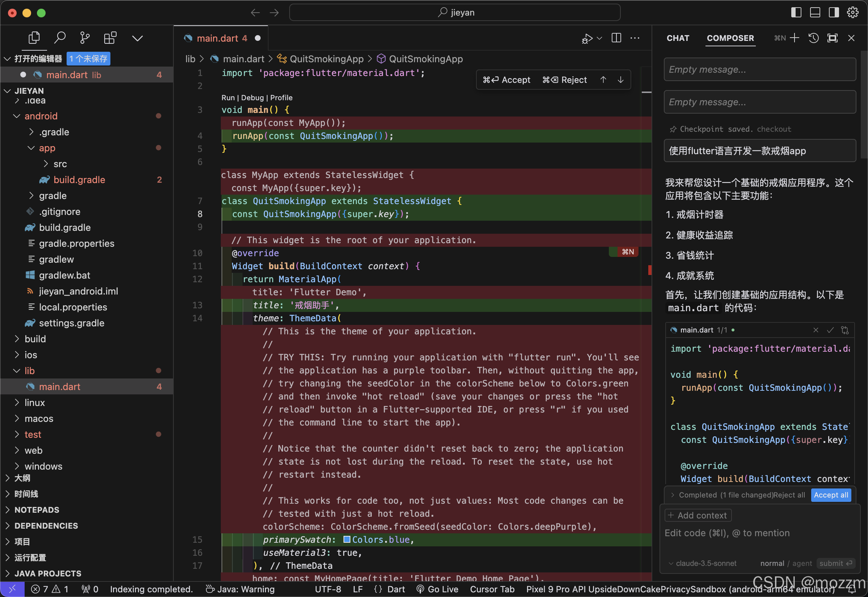
Task: Switch to the CHAT tab
Action: pos(678,38)
